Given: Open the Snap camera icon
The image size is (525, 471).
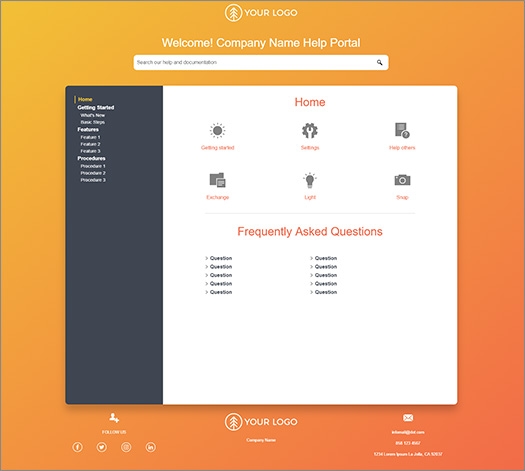Looking at the screenshot, I should (x=402, y=180).
